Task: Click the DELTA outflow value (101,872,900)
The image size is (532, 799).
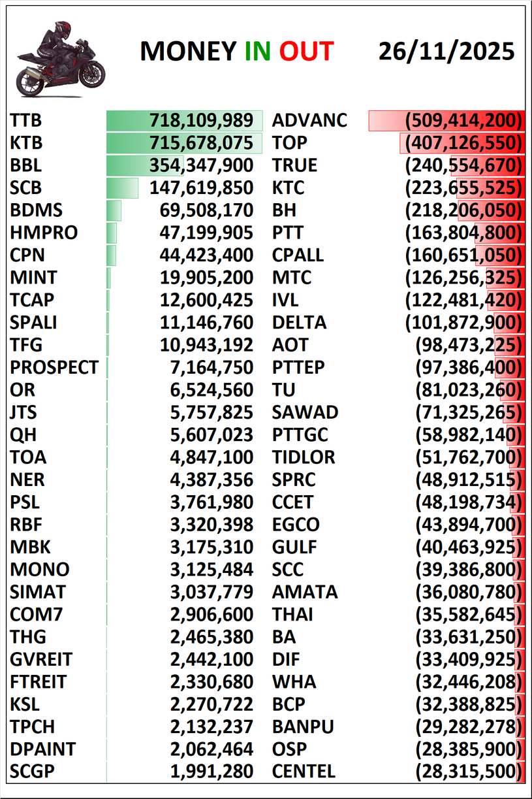Action: tap(463, 323)
